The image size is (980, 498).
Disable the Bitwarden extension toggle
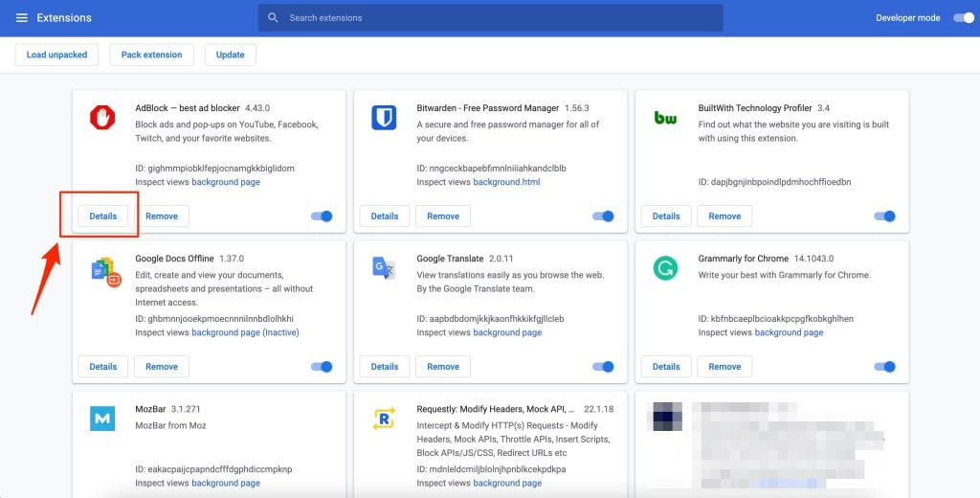point(603,215)
